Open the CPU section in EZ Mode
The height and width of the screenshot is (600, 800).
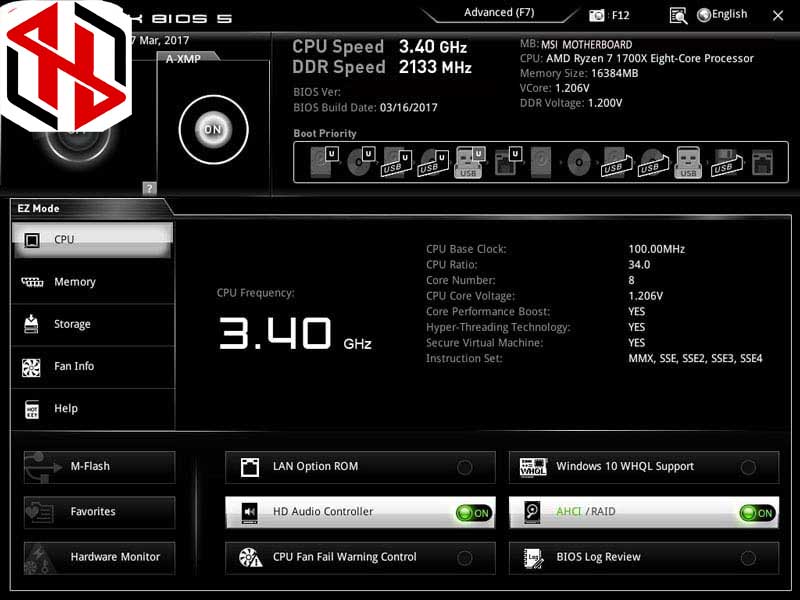[92, 240]
